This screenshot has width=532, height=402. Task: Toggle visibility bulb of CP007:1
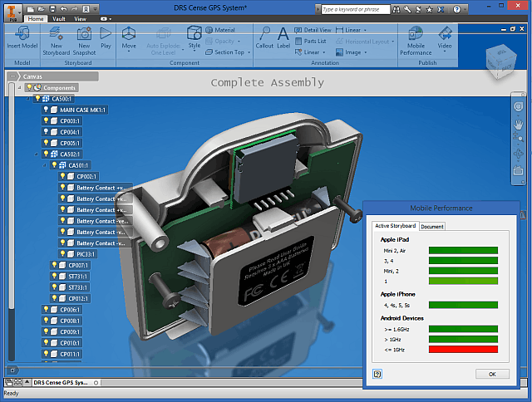pyautogui.click(x=54, y=265)
